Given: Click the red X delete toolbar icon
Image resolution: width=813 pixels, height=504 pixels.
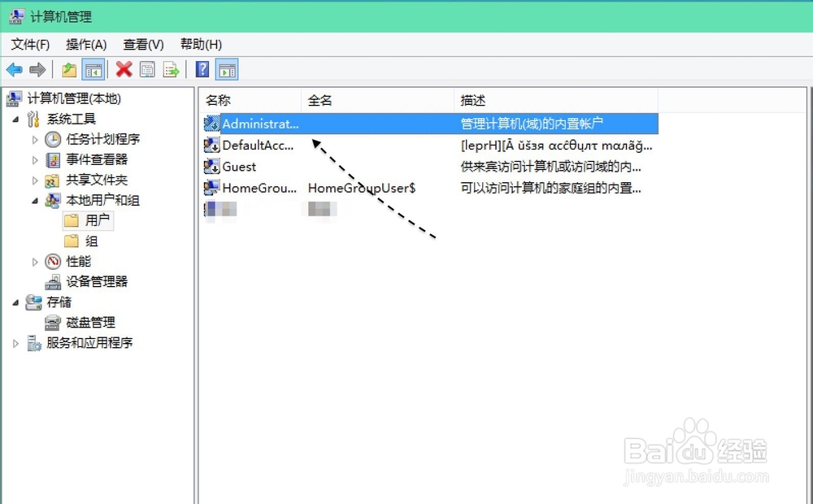Looking at the screenshot, I should (124, 69).
